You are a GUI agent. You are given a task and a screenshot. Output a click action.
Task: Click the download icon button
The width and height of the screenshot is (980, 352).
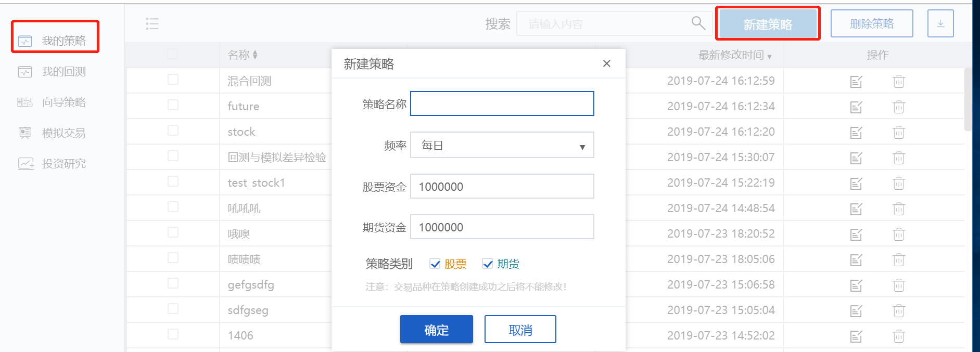pyautogui.click(x=940, y=23)
